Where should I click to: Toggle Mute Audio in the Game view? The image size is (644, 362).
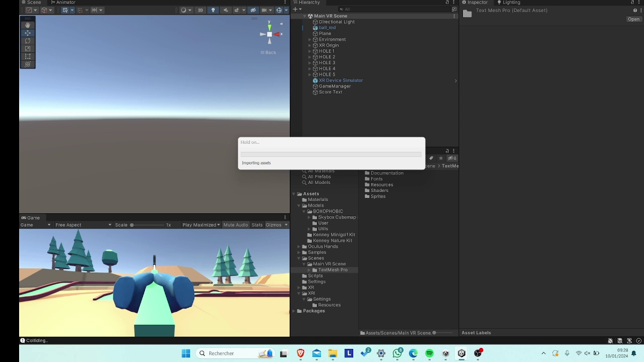click(x=235, y=225)
